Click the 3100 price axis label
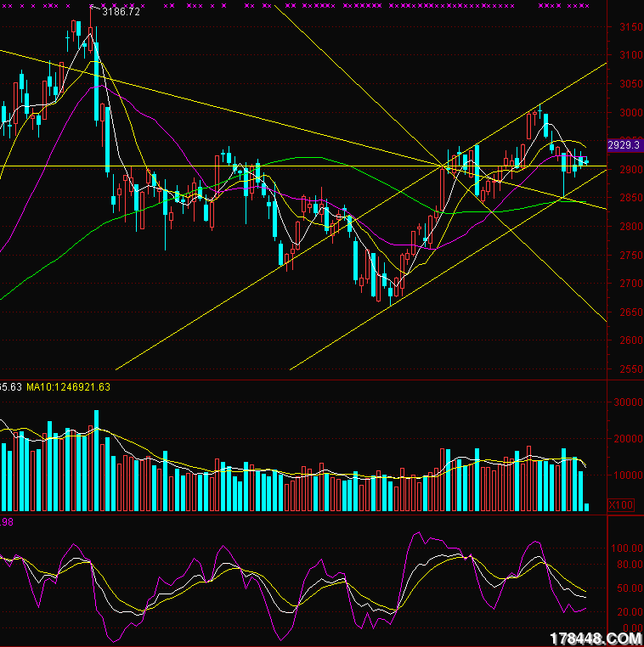 (631, 55)
